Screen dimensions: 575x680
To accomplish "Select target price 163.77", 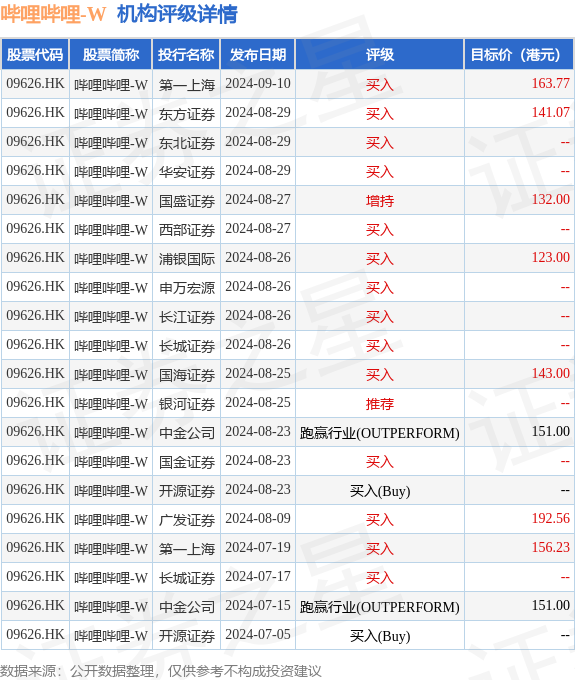I will coord(550,83).
